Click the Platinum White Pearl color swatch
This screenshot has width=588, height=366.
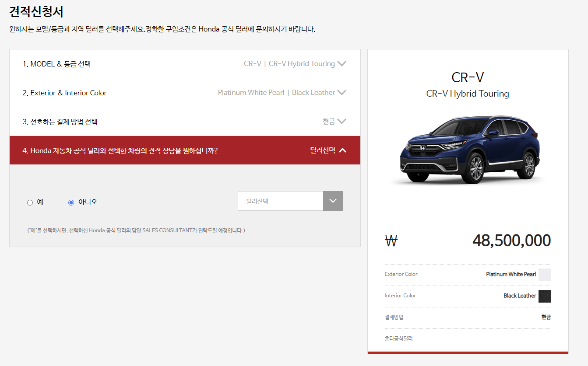pos(545,275)
